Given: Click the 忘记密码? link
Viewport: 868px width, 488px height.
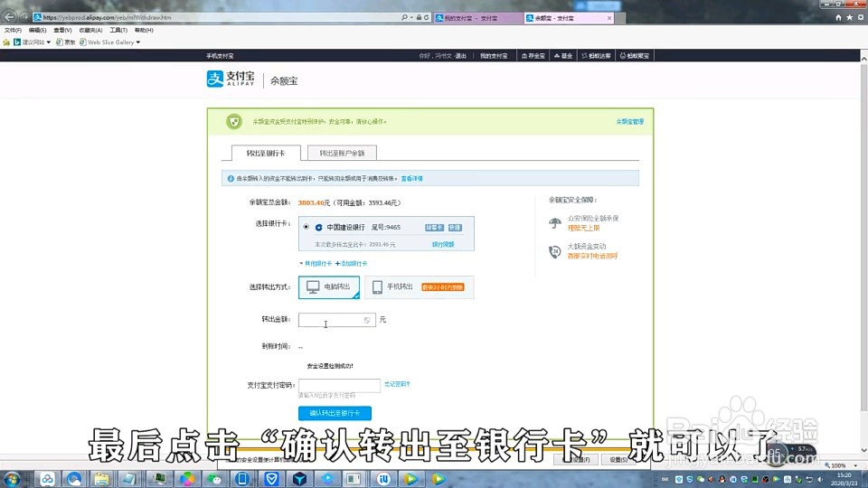Looking at the screenshot, I should pos(397,384).
